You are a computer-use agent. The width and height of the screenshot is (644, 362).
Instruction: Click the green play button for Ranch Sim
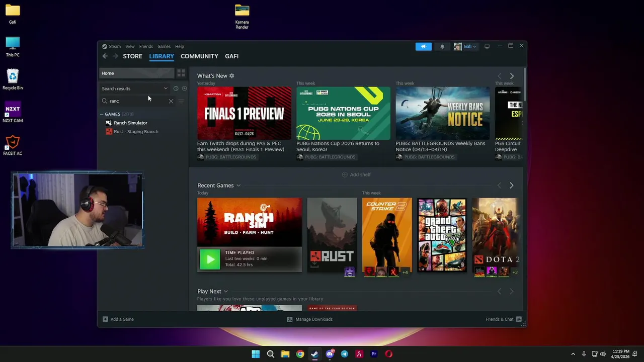coord(210,260)
